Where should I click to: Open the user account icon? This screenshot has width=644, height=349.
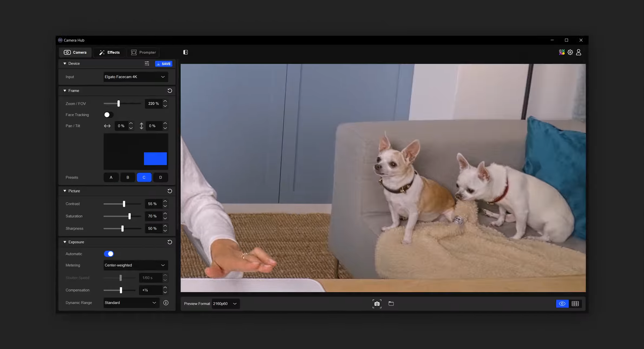point(579,52)
